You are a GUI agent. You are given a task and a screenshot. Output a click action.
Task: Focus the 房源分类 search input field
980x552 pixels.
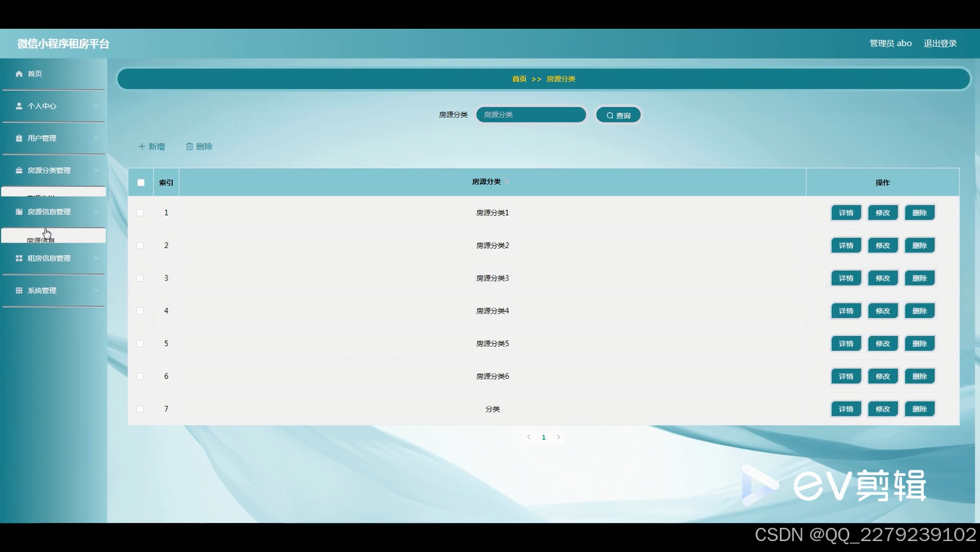coord(531,115)
